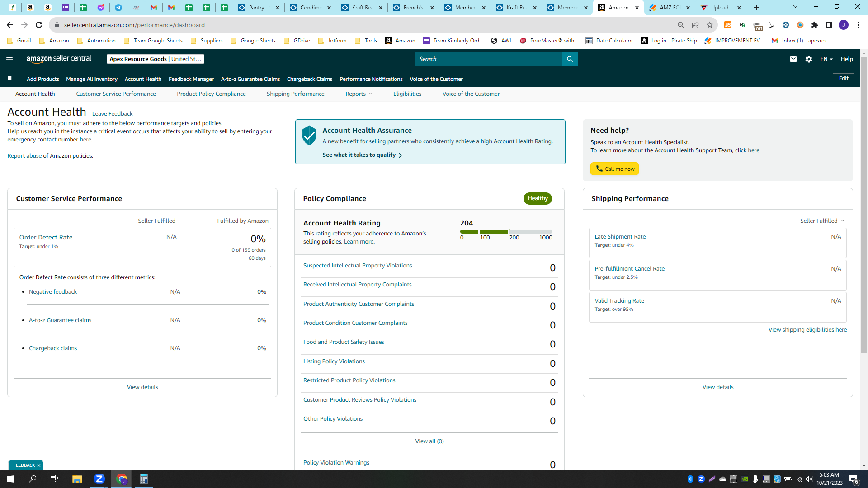Open the Apex Resource Goods account switcher
The width and height of the screenshot is (868, 488).
tap(156, 59)
